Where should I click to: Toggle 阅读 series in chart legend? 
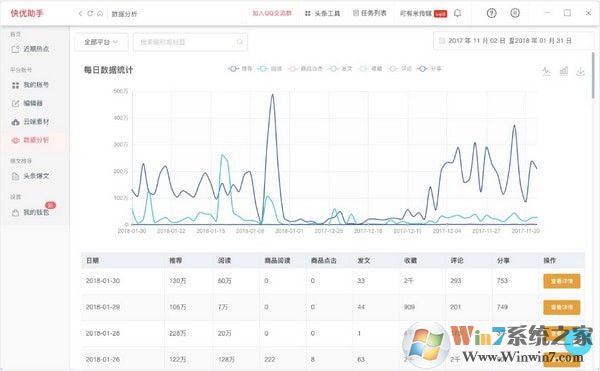click(270, 69)
